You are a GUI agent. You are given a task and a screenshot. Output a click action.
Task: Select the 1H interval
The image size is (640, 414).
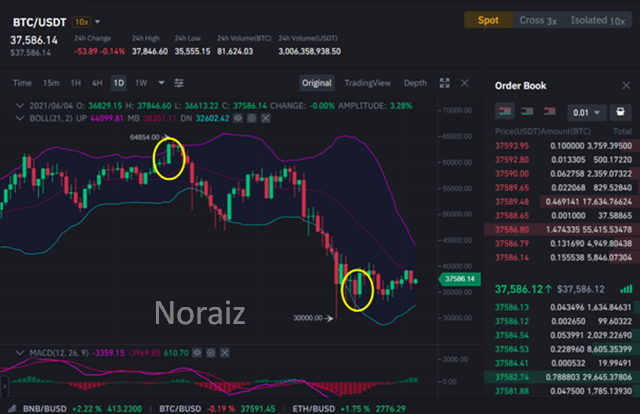point(76,83)
